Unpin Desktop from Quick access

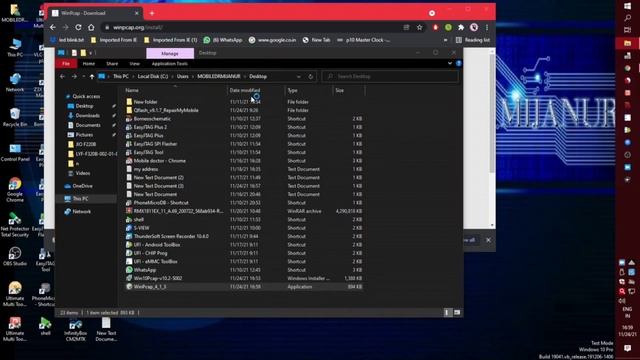click(x=114, y=106)
